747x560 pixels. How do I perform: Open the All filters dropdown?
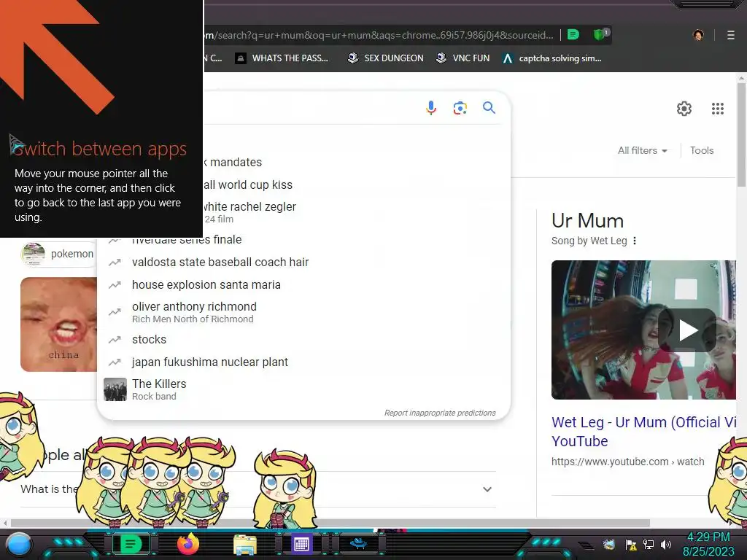642,150
